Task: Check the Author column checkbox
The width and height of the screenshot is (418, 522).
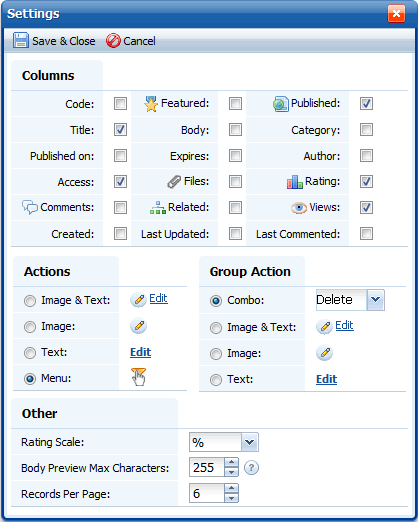Action: pyautogui.click(x=366, y=155)
